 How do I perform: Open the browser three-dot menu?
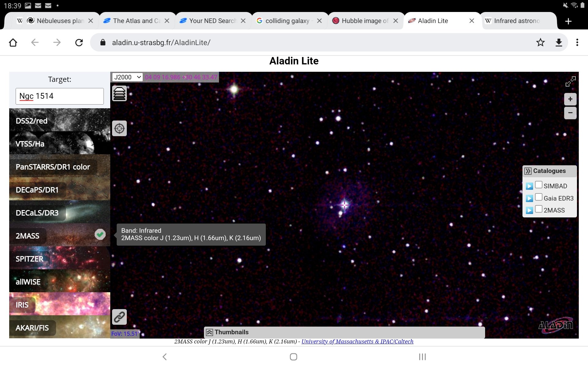click(577, 42)
